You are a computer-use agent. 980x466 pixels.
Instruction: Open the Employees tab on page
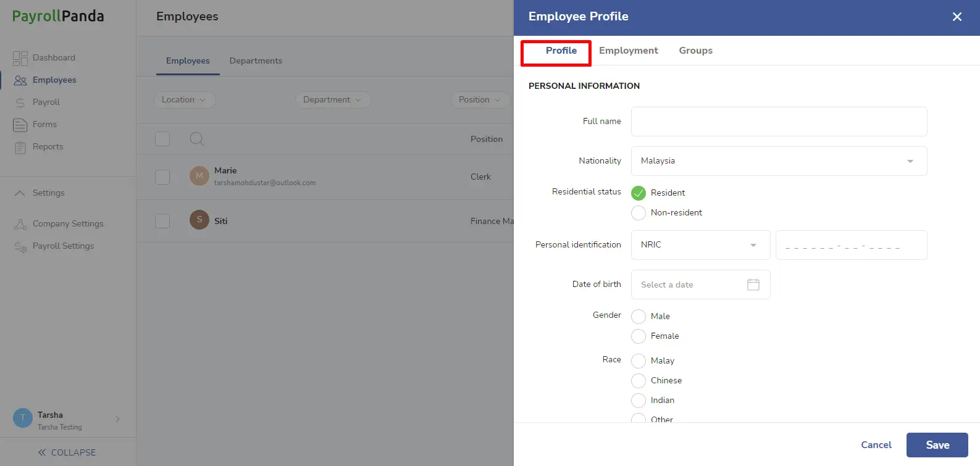click(188, 61)
